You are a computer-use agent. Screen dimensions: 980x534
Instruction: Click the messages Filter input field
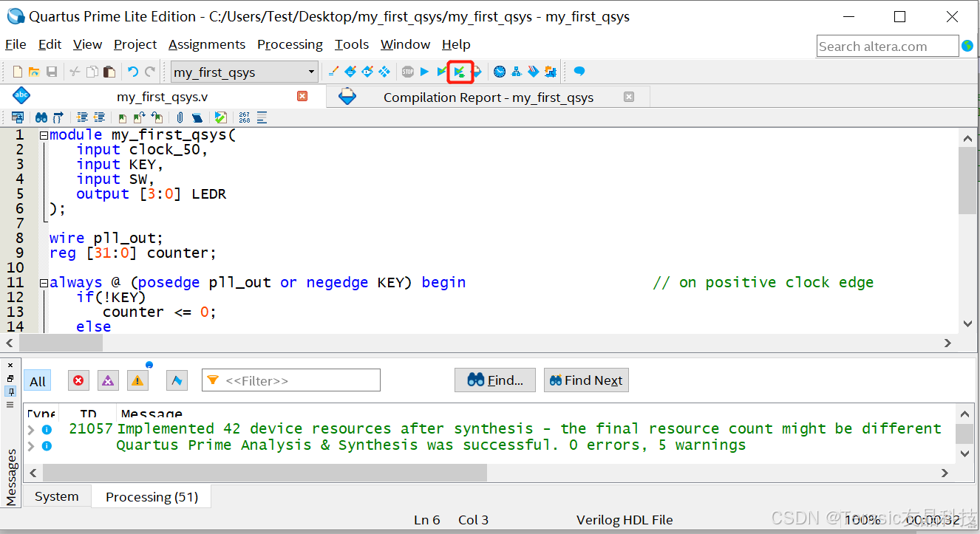[x=291, y=380]
